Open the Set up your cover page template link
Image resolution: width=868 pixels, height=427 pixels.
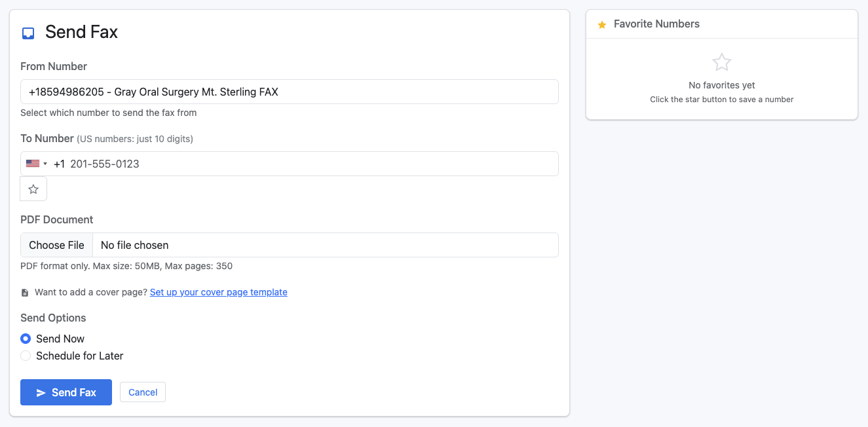pyautogui.click(x=219, y=292)
